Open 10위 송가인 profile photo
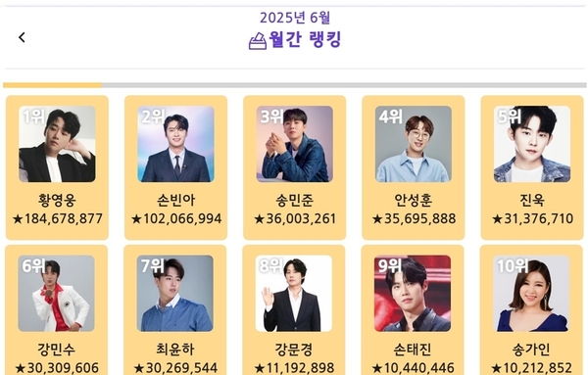The width and height of the screenshot is (588, 375). 531,294
